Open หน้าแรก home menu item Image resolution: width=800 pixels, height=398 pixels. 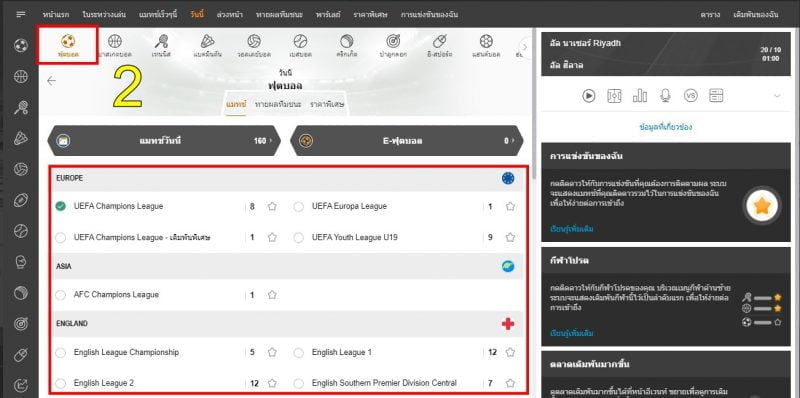coord(56,14)
